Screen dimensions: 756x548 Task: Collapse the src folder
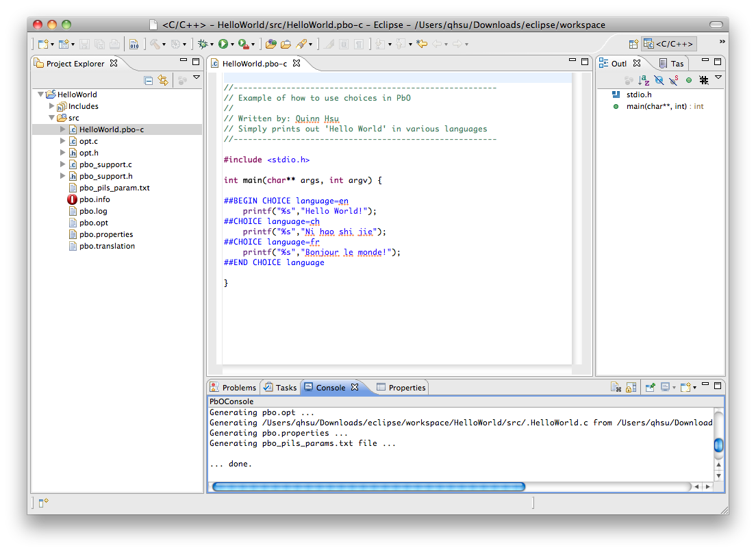tap(52, 118)
